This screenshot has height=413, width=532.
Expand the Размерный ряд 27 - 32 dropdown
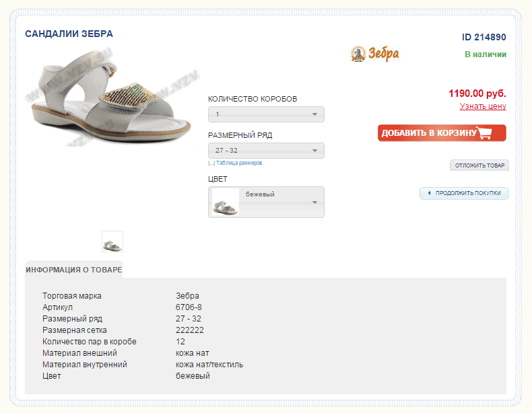point(266,151)
